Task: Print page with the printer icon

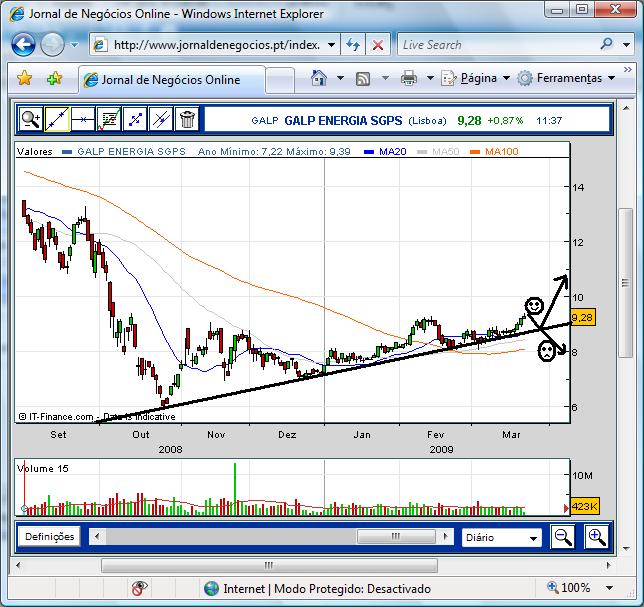Action: pyautogui.click(x=408, y=78)
